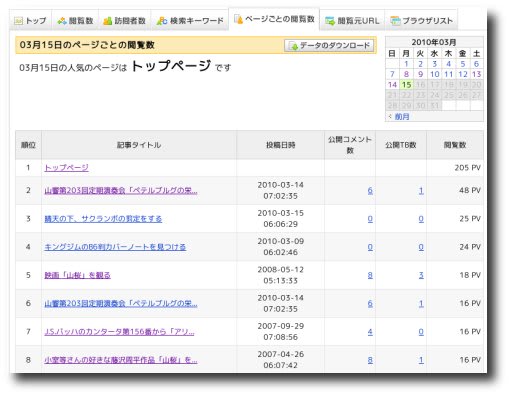Viewport: 510px width, 396px height.
Task: Switch to the 検索キーワード tab
Action: [x=190, y=21]
